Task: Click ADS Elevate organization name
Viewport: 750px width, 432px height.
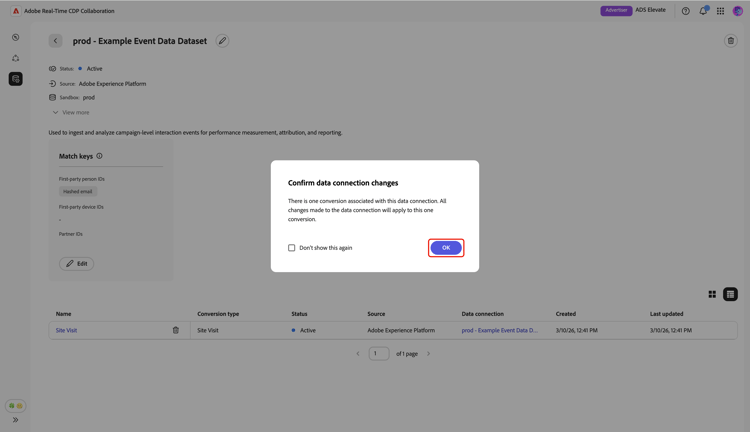Action: pos(650,10)
